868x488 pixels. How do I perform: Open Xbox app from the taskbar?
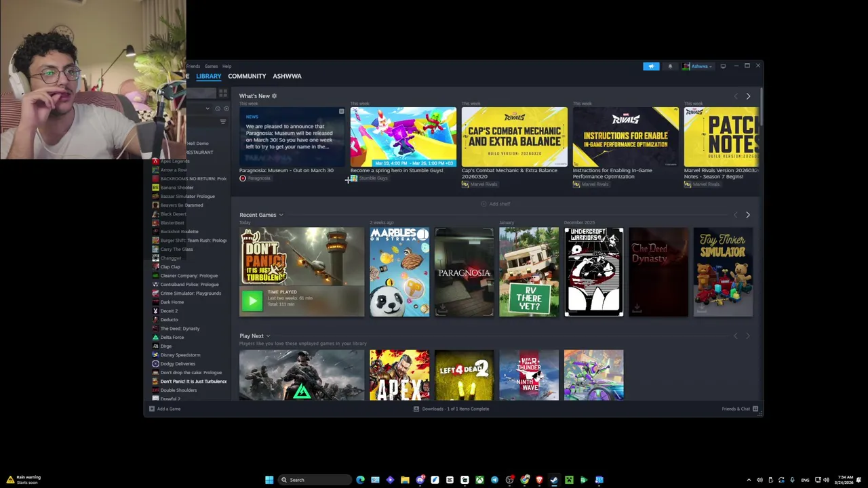pos(479,480)
